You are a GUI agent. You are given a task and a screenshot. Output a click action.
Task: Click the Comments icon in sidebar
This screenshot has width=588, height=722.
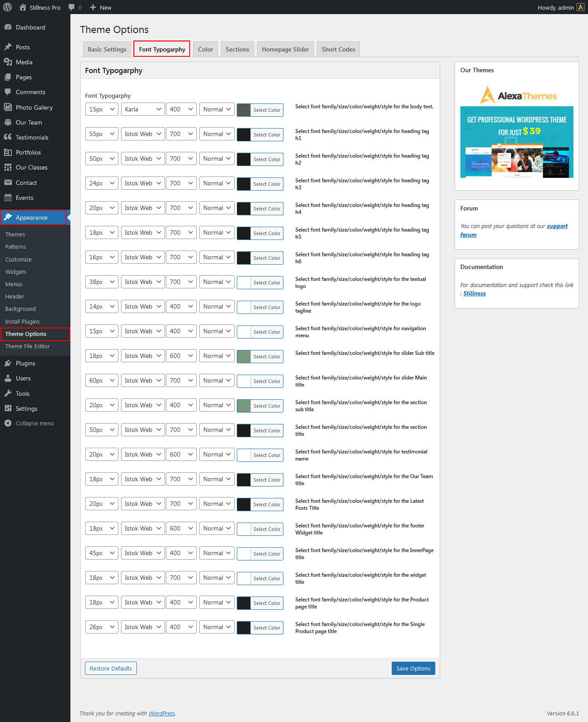click(x=8, y=92)
